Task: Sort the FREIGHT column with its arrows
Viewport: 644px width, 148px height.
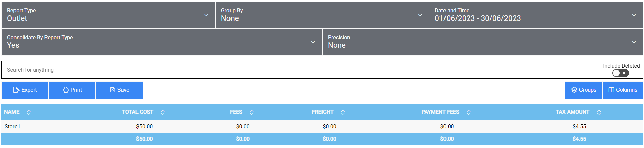Action: [343, 112]
